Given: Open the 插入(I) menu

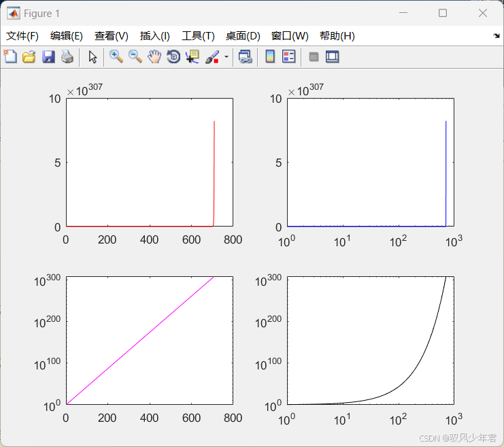Looking at the screenshot, I should click(x=155, y=35).
